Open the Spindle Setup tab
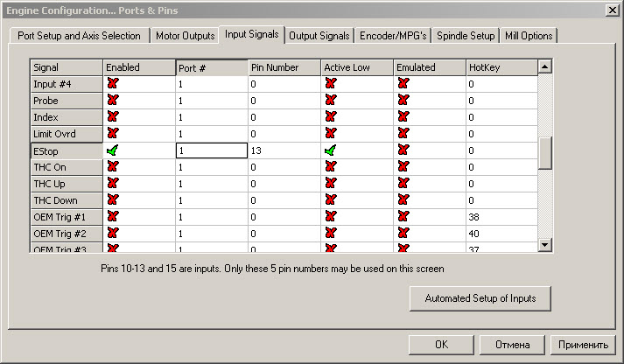Image resolution: width=624 pixels, height=364 pixels. (466, 36)
